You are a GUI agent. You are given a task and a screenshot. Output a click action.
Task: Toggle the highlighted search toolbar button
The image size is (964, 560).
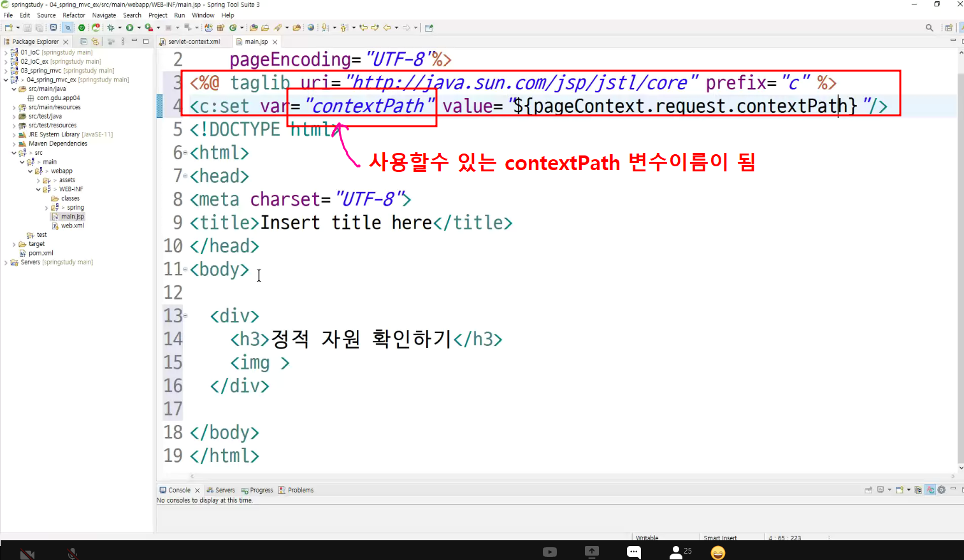tap(68, 27)
